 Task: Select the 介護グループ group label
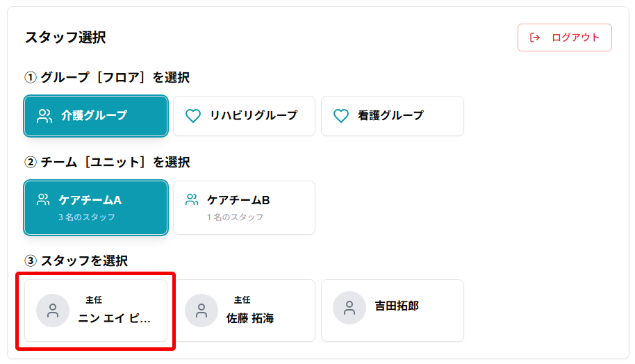point(94,116)
